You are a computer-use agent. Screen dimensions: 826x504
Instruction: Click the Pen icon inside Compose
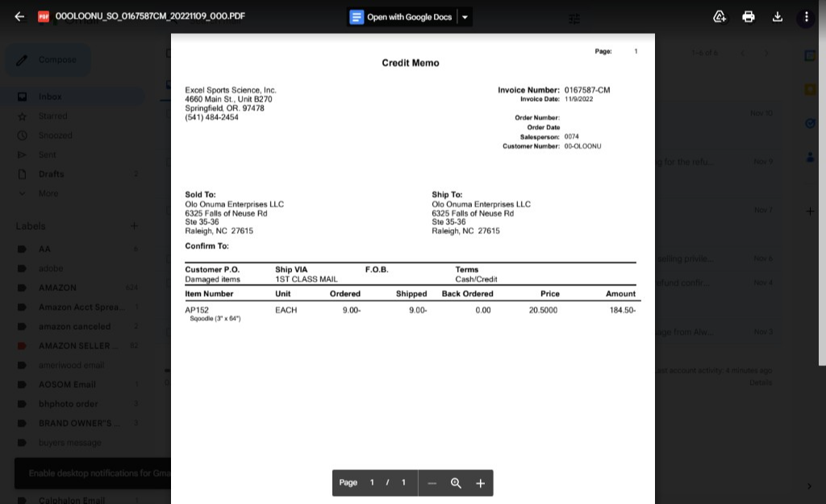pos(22,60)
